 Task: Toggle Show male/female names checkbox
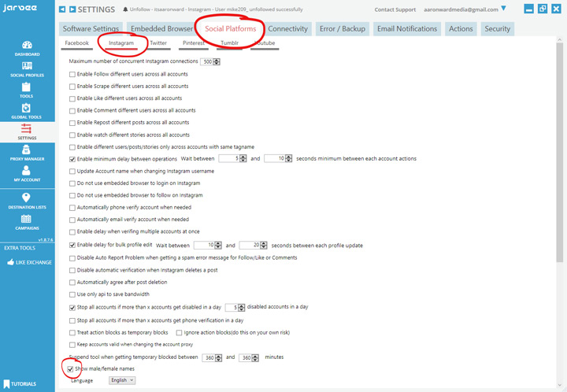coord(70,369)
